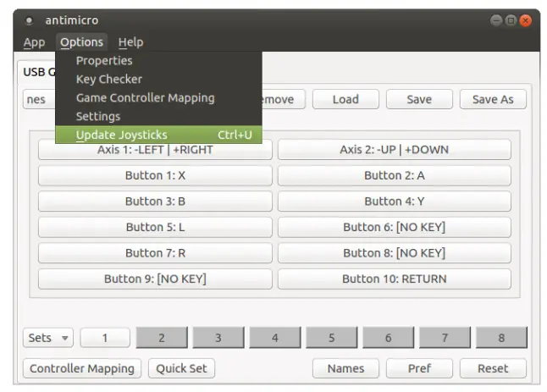
Task: Close the open Options menu
Action: [x=81, y=42]
